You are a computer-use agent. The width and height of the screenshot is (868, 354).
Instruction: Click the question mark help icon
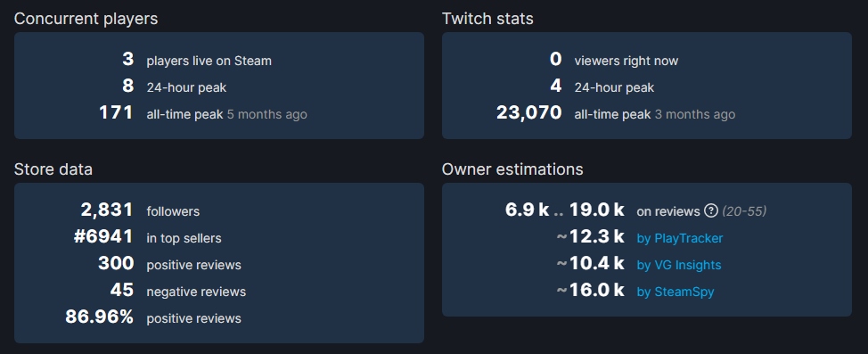pos(711,211)
